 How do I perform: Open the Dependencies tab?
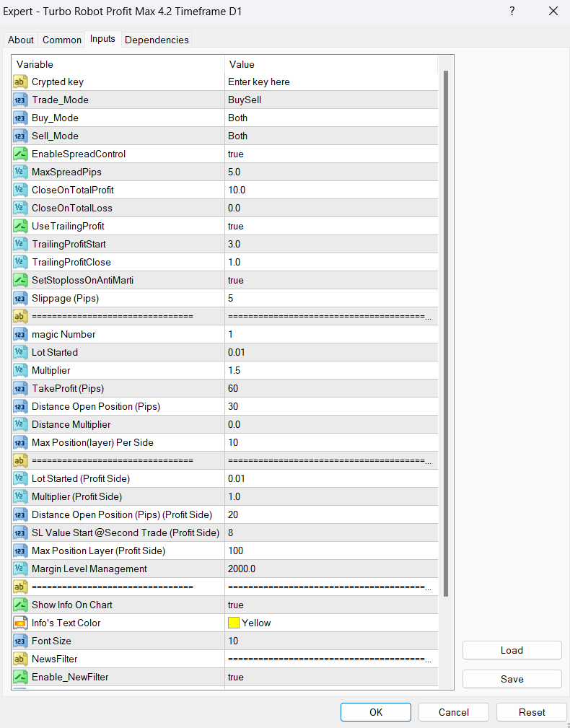(x=157, y=40)
